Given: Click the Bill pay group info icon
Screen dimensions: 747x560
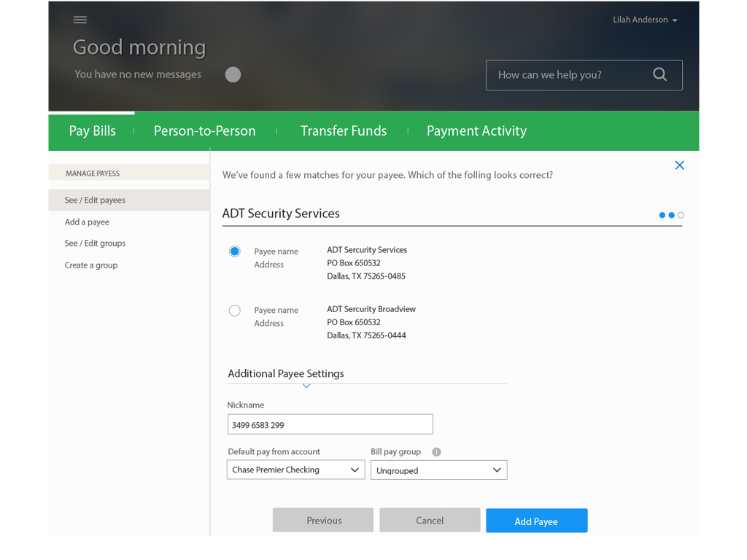Looking at the screenshot, I should (x=436, y=452).
